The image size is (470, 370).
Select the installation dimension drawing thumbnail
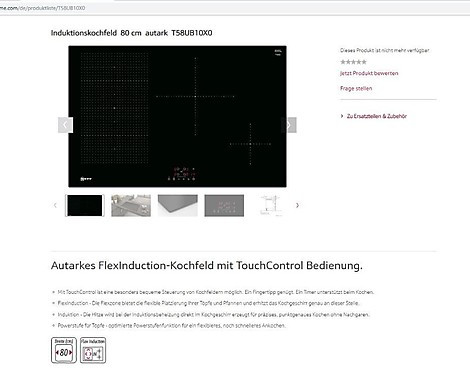pyautogui.click(x=271, y=205)
